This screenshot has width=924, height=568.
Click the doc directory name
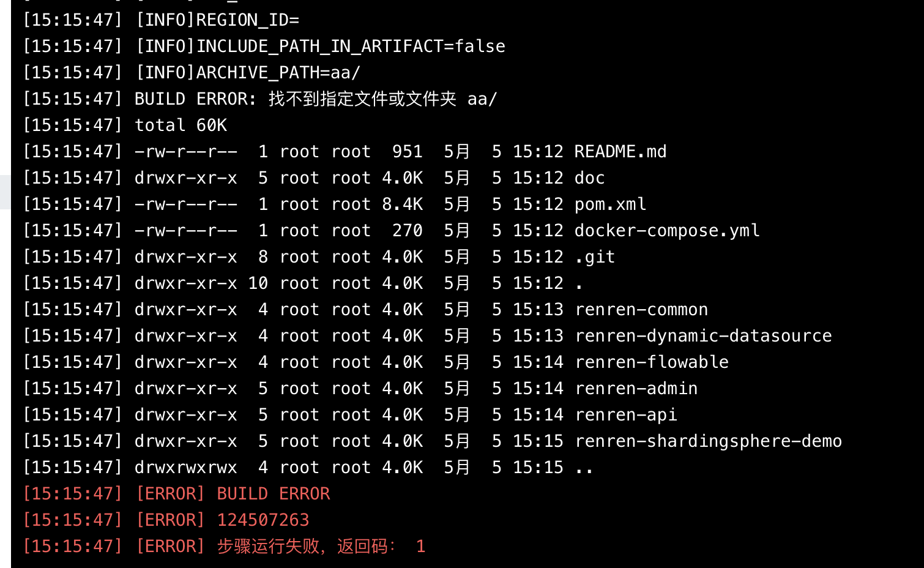pyautogui.click(x=590, y=177)
